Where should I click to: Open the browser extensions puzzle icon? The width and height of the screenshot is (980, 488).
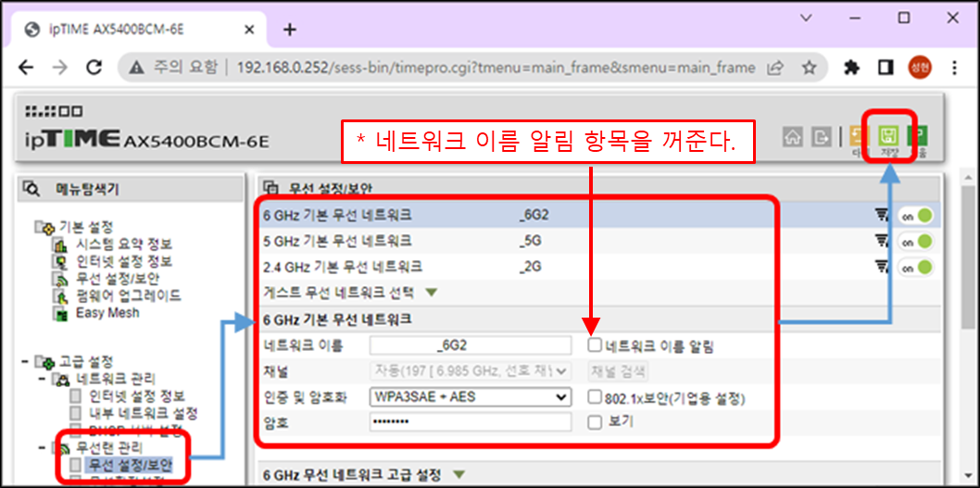(851, 68)
